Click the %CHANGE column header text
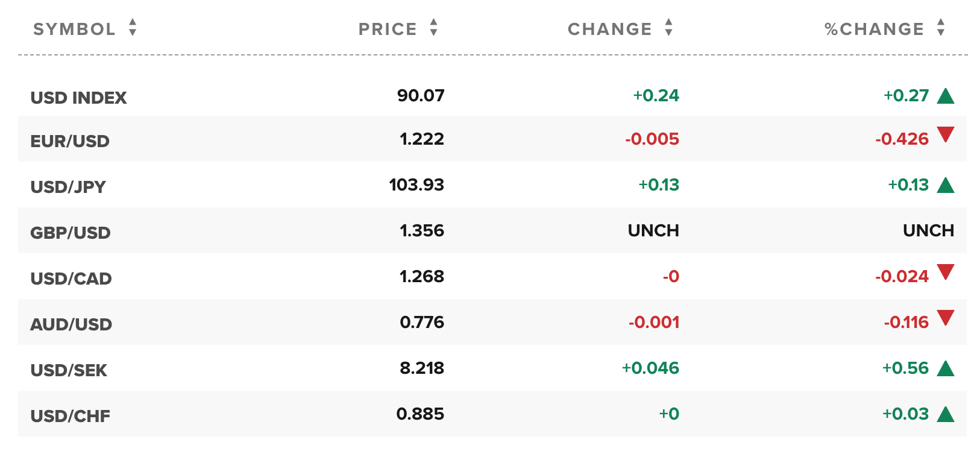Screen dimensions: 980x451 (x=874, y=29)
